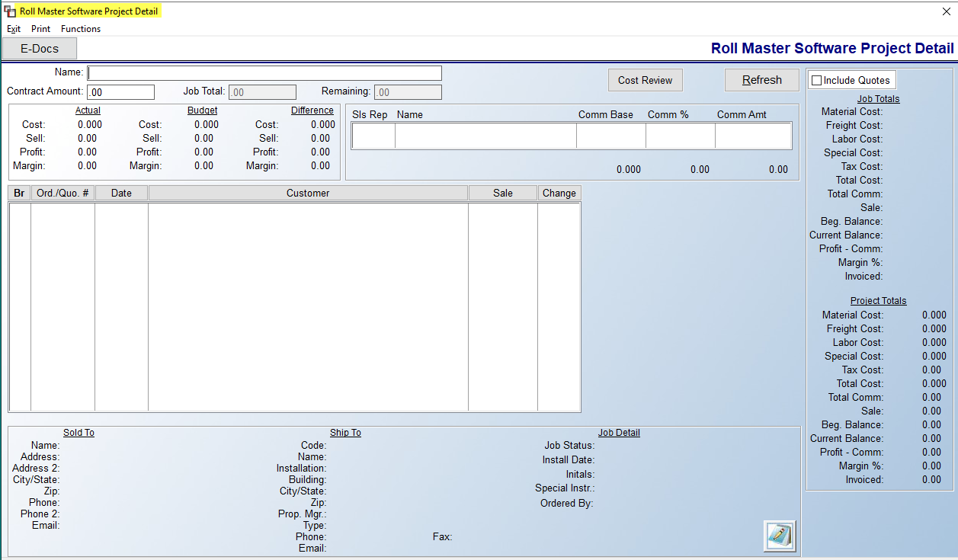The height and width of the screenshot is (560, 958).
Task: Click the Customer column header
Action: coord(308,193)
